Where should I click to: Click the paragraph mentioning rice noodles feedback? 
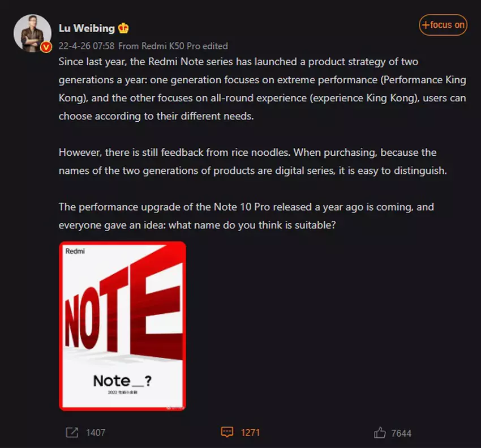click(x=252, y=161)
